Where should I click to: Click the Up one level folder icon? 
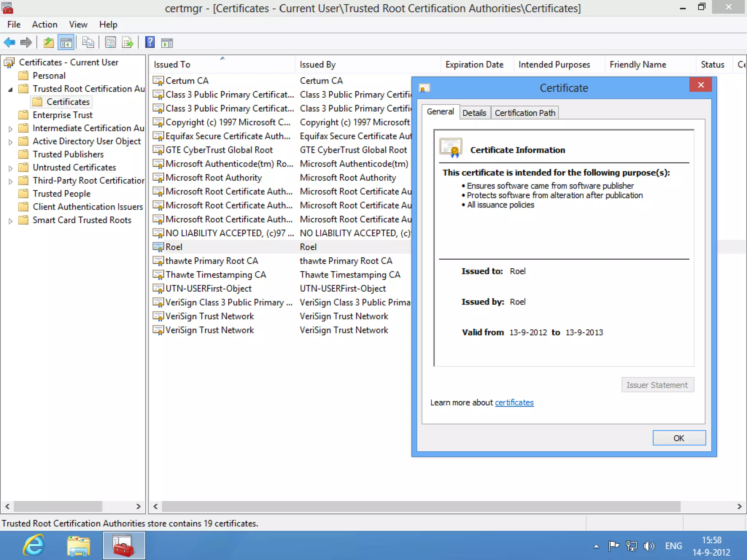click(49, 43)
